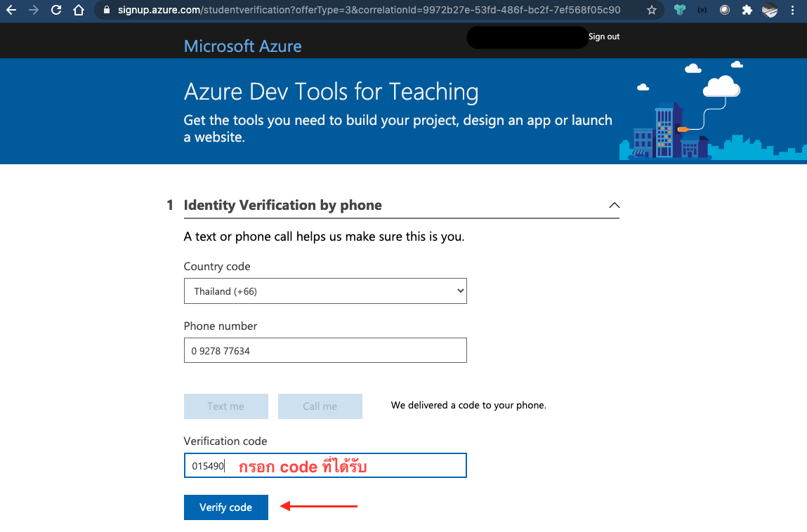Sign out of the Azure account
The height and width of the screenshot is (532, 807).
pyautogui.click(x=604, y=36)
